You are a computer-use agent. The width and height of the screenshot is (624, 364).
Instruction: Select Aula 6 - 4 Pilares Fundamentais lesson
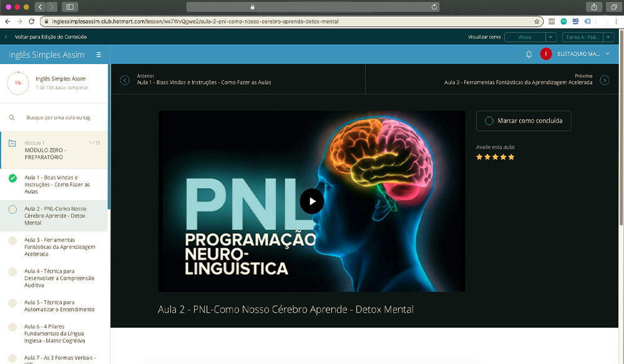click(56, 333)
